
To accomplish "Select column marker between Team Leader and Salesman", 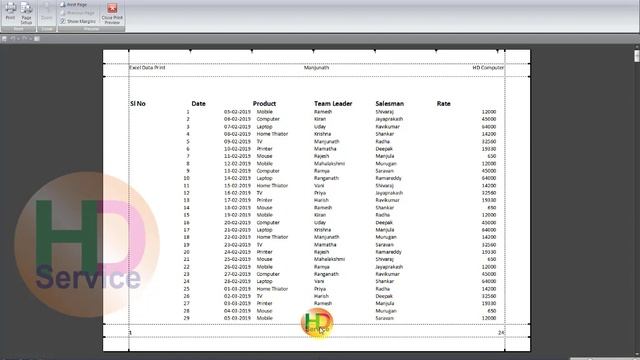I will (x=375, y=51).
